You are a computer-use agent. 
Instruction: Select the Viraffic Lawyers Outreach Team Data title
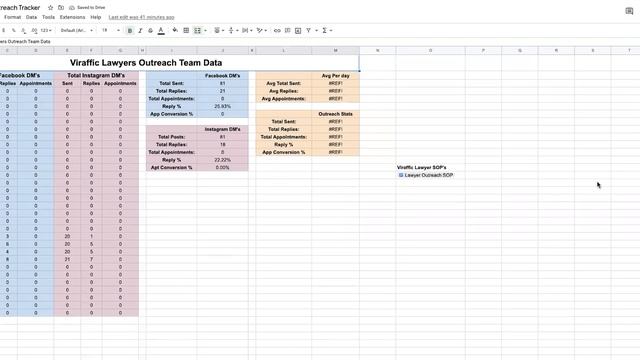click(146, 63)
